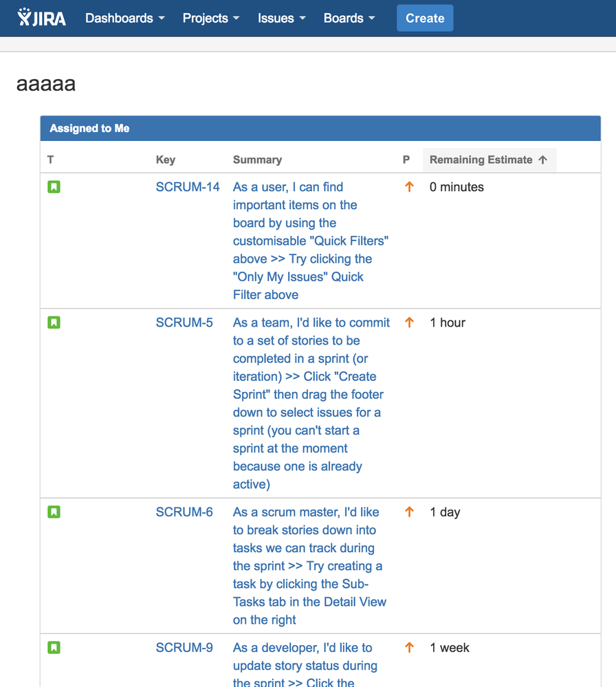Click the JIRA logo icon
Viewport: 616px width, 687px height.
(42, 17)
